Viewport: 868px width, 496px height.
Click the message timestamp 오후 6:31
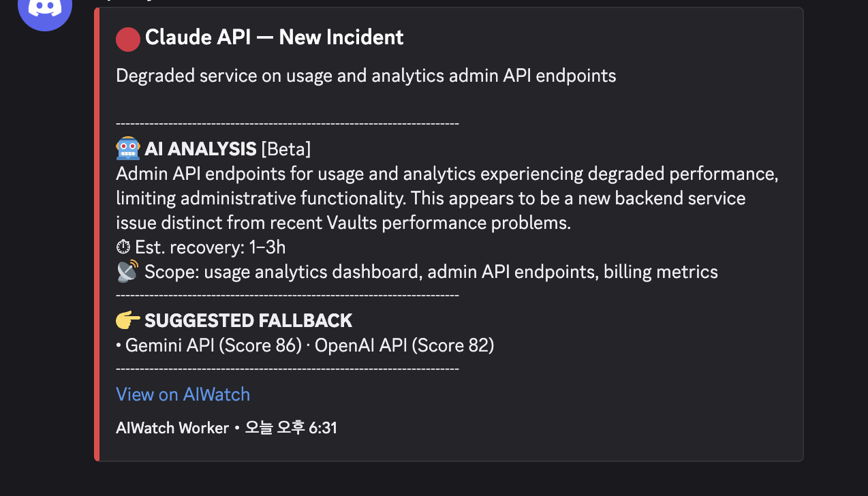point(291,428)
